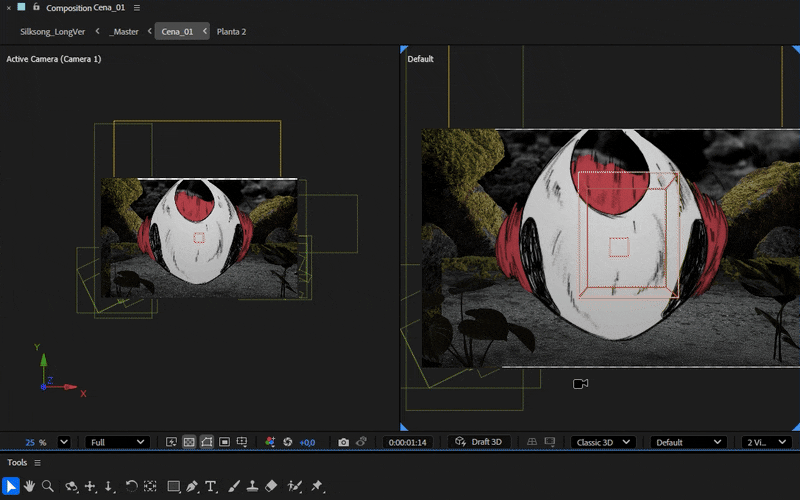Screen dimensions: 800x500
Task: Switch to the Silksong_LongVer tab
Action: pos(53,32)
